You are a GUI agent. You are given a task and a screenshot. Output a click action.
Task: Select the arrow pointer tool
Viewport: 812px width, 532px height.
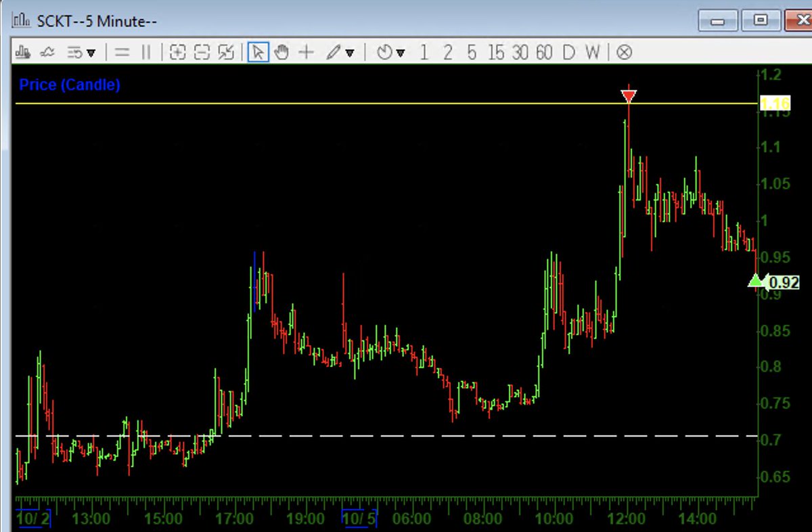point(258,52)
